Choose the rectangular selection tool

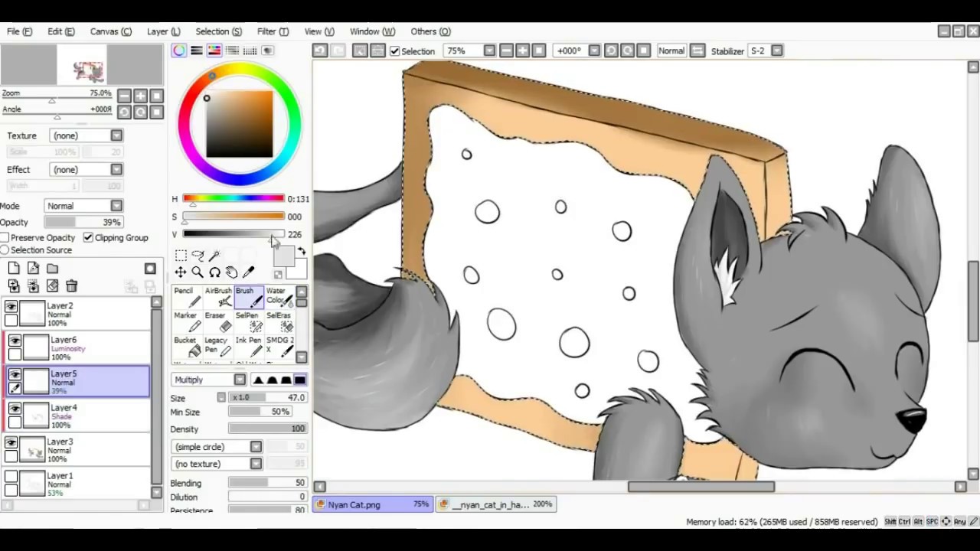tap(181, 256)
